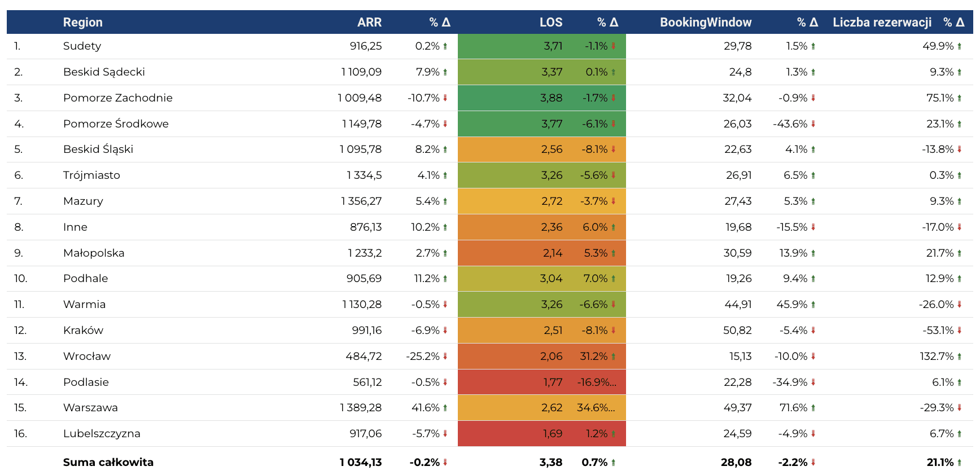Image resolution: width=980 pixels, height=475 pixels.
Task: Click the up arrow beside Sudety ARR change 0.2%
Action: (445, 46)
